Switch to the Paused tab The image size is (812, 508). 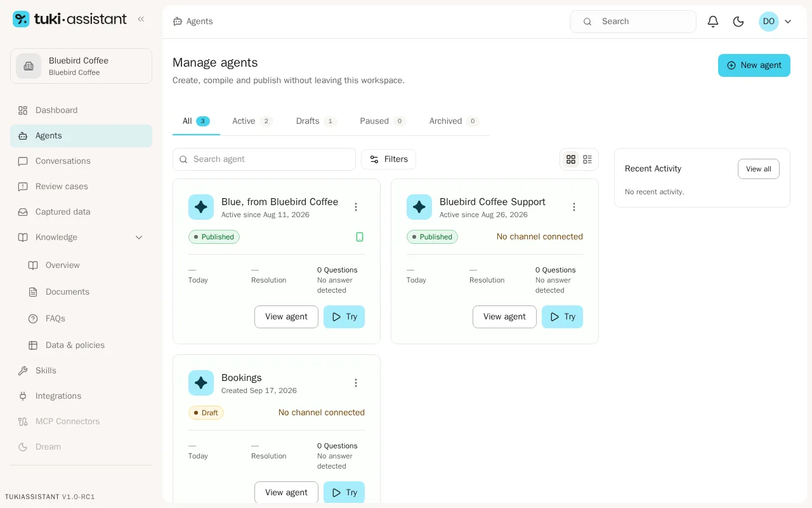click(x=383, y=121)
